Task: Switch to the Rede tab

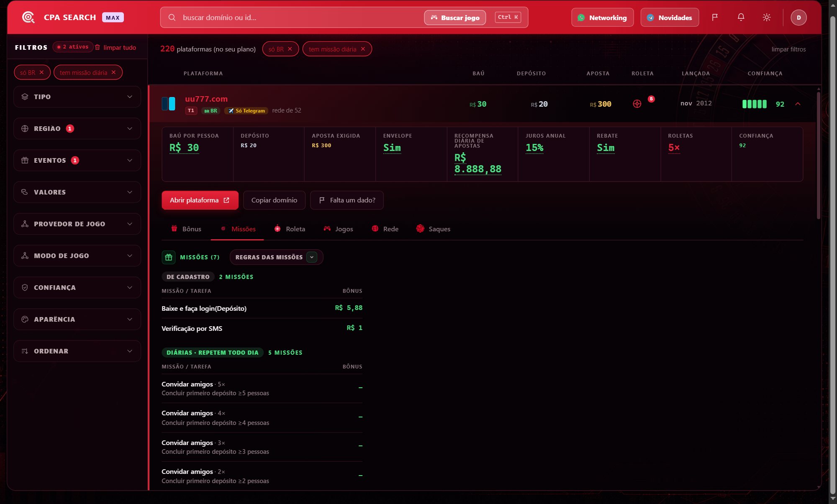Action: point(385,229)
